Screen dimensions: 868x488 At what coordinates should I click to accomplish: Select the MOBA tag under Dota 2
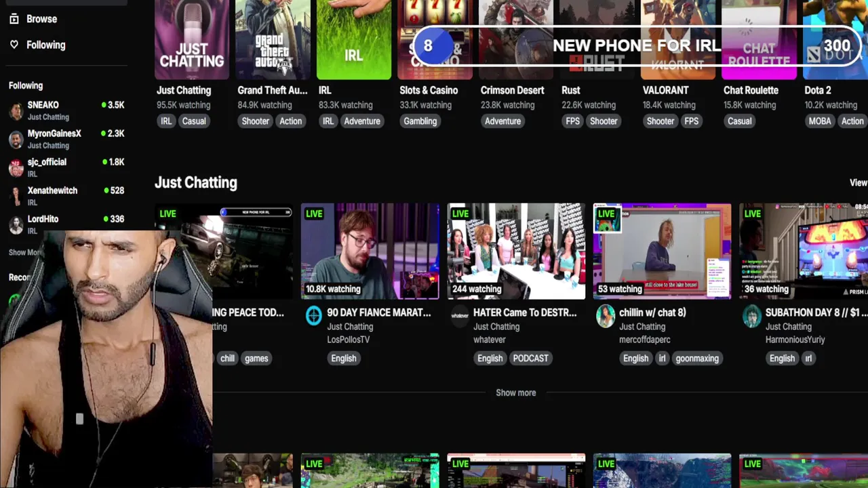click(820, 121)
